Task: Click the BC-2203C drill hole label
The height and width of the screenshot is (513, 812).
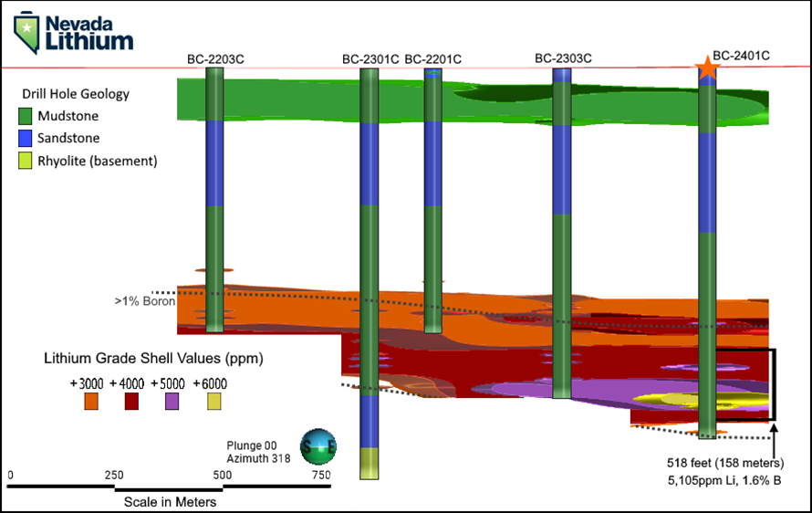Action: point(215,59)
